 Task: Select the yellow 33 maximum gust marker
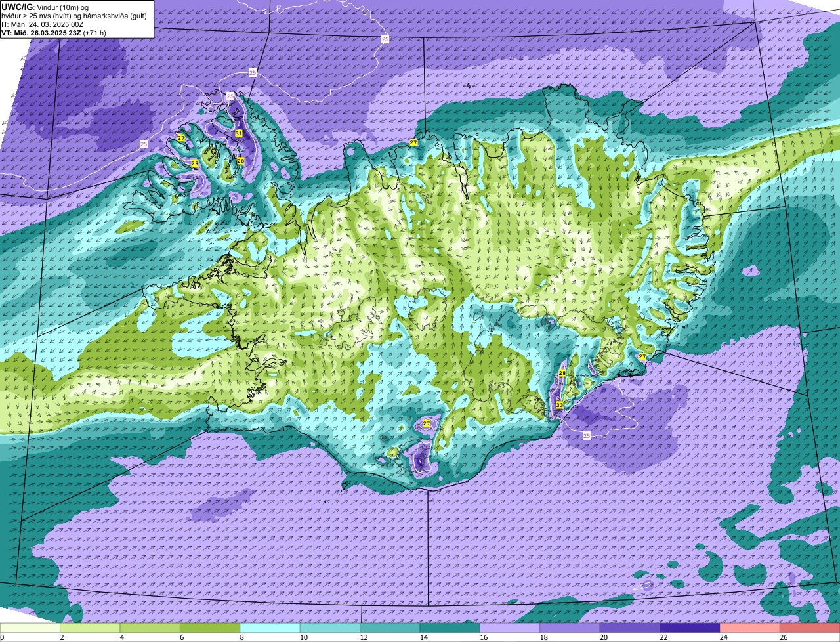[x=559, y=406]
